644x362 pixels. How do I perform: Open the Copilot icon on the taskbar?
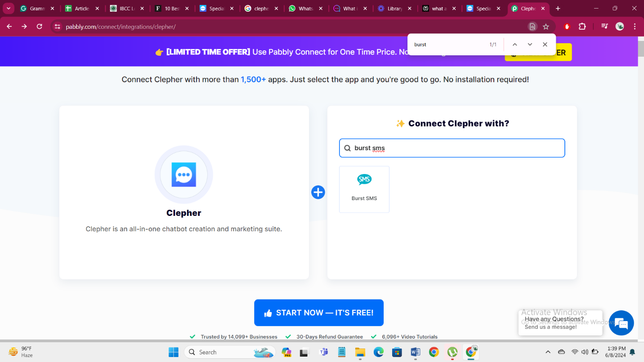click(x=286, y=352)
